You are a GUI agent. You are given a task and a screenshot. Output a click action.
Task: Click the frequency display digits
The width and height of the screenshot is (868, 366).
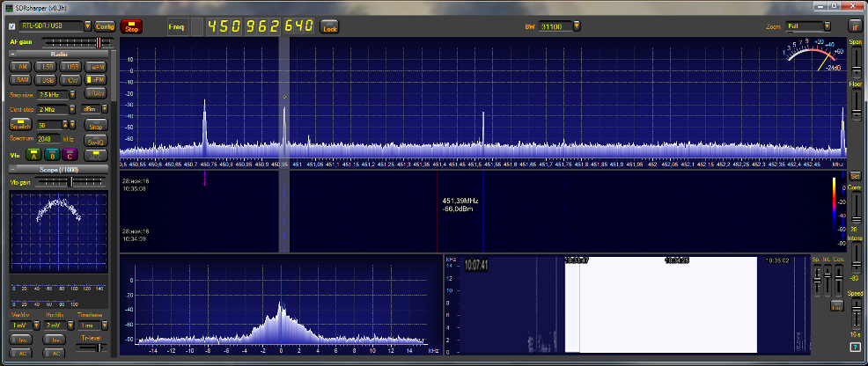[261, 27]
